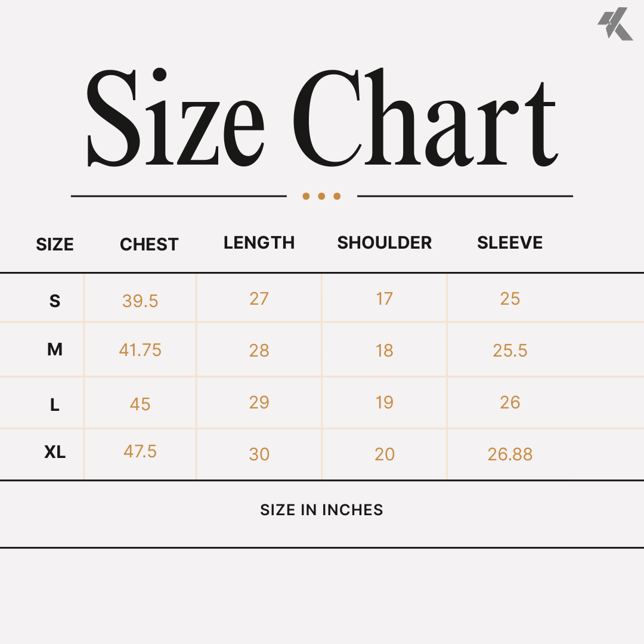The width and height of the screenshot is (644, 644).
Task: Select the LENGTH column header
Action: point(259,243)
